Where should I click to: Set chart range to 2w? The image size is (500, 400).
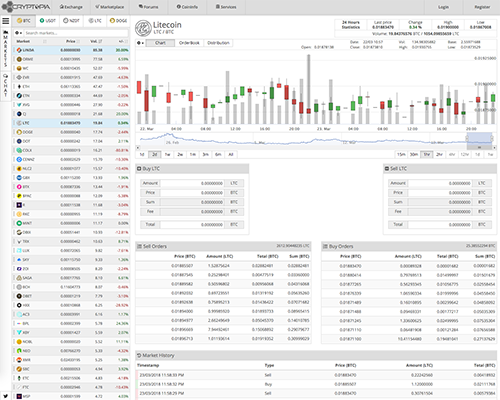[x=180, y=154]
